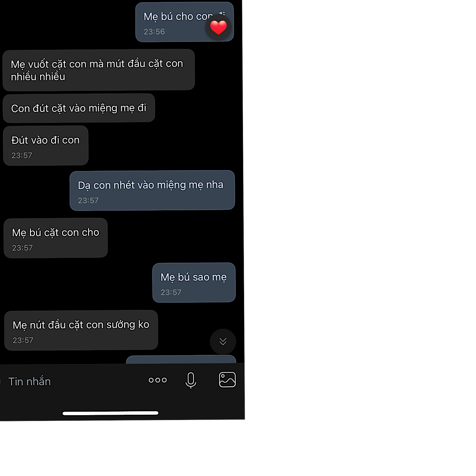Tap the microphone voice message icon

tap(191, 380)
